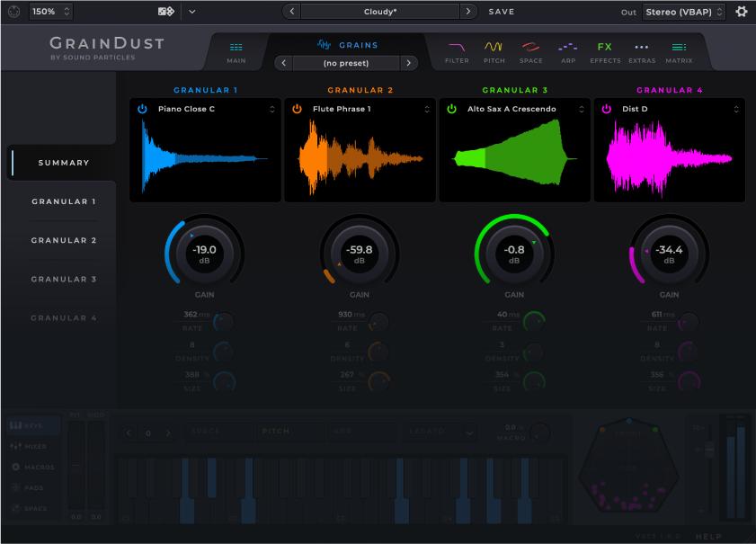Open the dropdown arrow beside dice icon

191,11
